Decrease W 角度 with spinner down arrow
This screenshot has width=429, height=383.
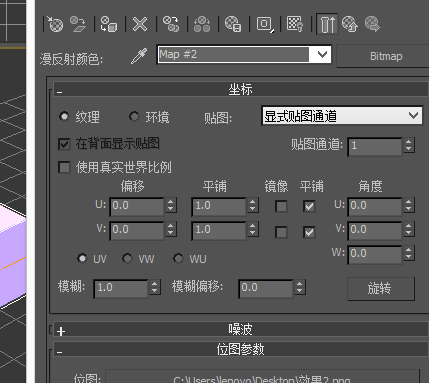click(409, 257)
